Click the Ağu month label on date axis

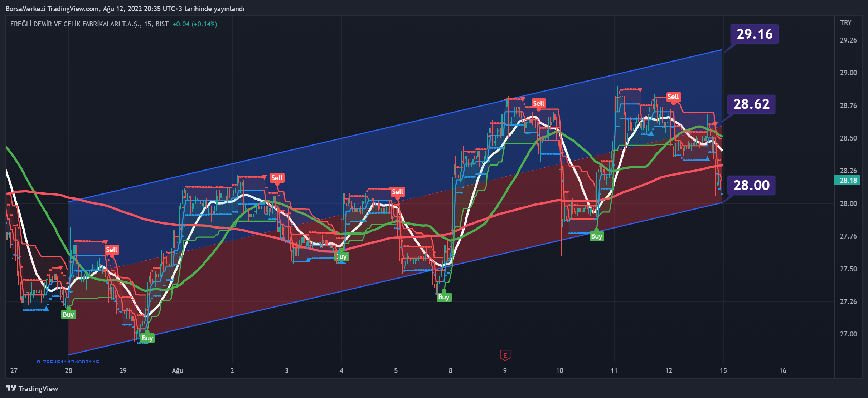178,371
